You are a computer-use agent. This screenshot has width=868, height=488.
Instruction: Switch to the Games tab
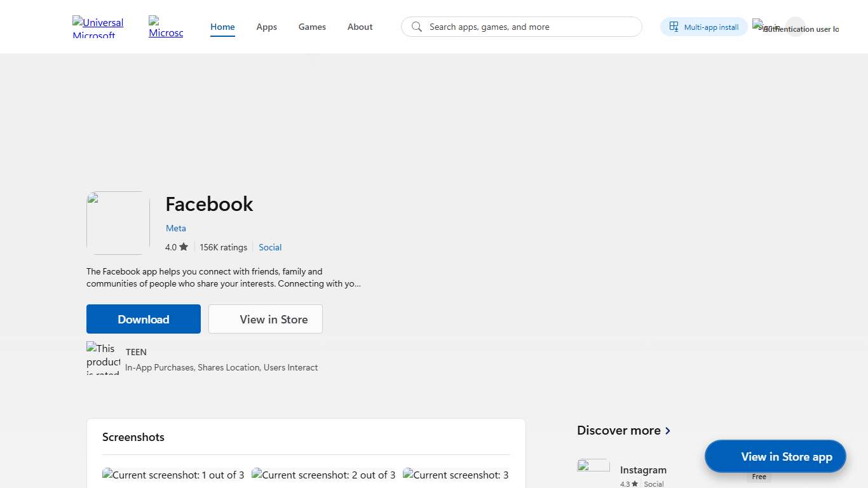312,27
